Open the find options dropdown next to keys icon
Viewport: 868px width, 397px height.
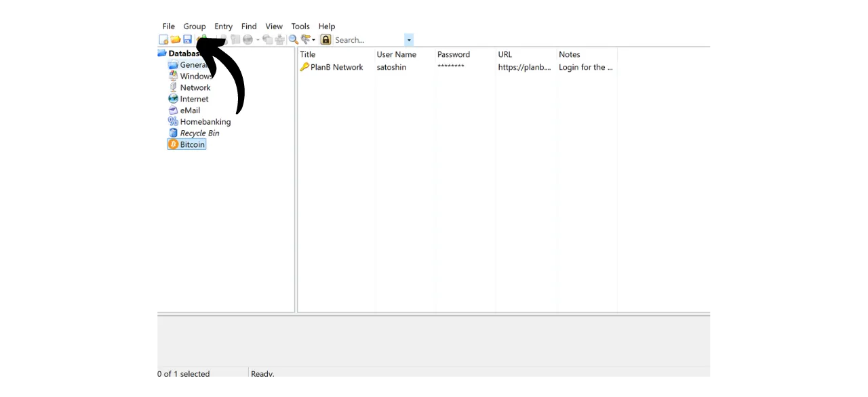click(313, 39)
